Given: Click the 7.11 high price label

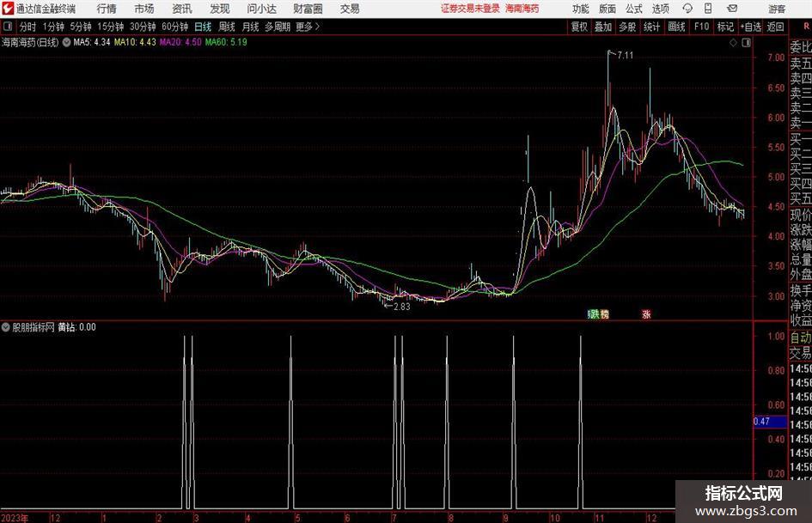Looking at the screenshot, I should pyautogui.click(x=625, y=56).
